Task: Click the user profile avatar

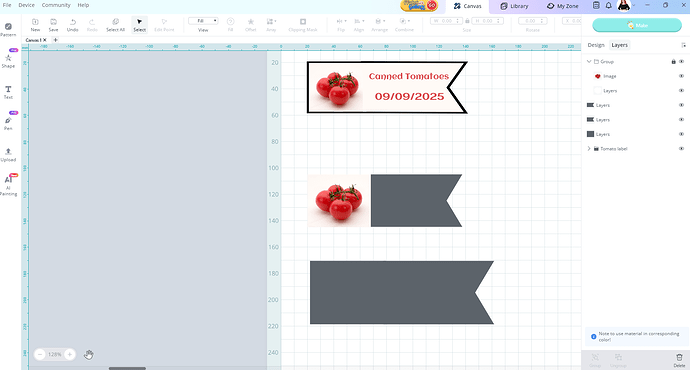Action: pyautogui.click(x=624, y=6)
